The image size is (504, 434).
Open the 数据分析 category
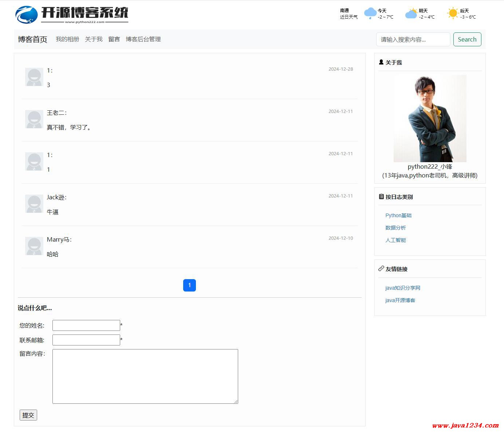(x=395, y=228)
